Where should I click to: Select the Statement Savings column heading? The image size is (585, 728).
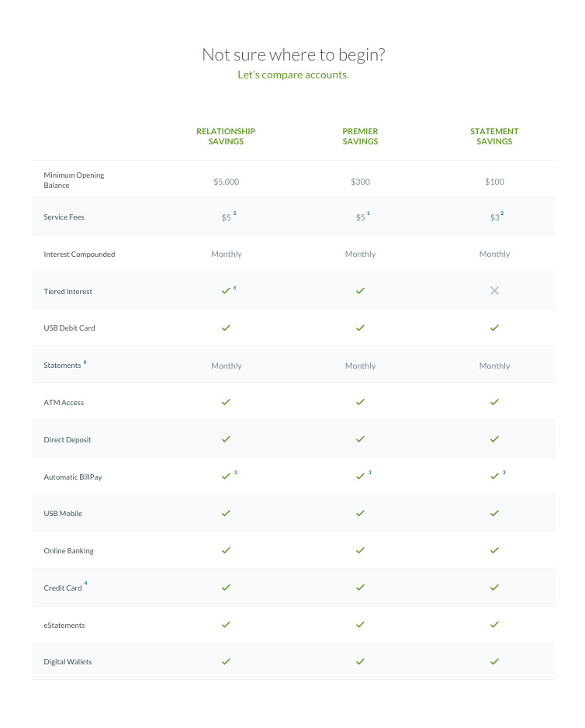coord(494,137)
